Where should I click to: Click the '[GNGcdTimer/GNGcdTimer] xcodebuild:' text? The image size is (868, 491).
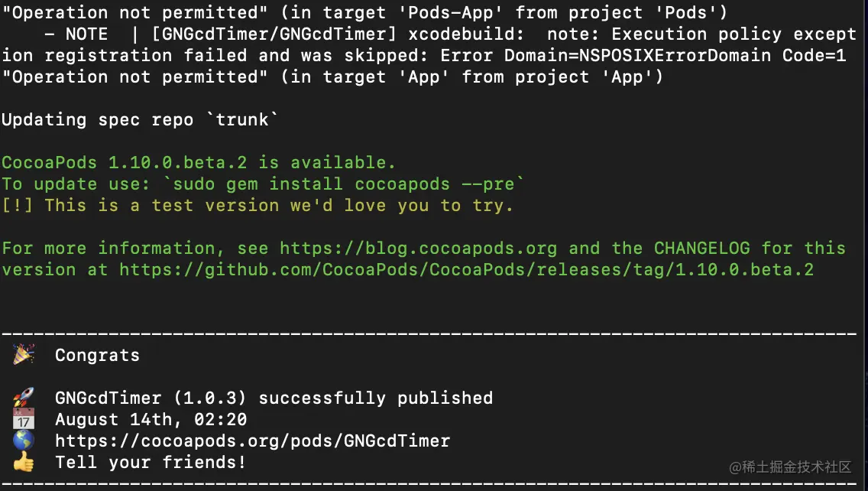338,34
